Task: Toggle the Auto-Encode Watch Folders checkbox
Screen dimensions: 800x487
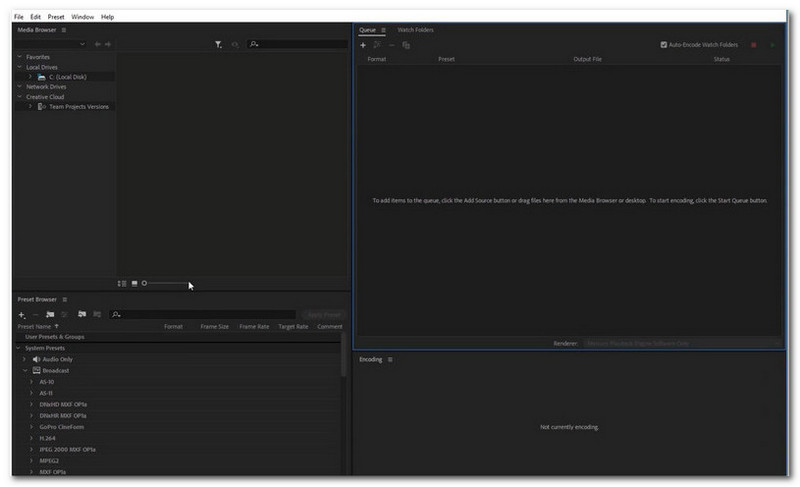Action: click(664, 45)
